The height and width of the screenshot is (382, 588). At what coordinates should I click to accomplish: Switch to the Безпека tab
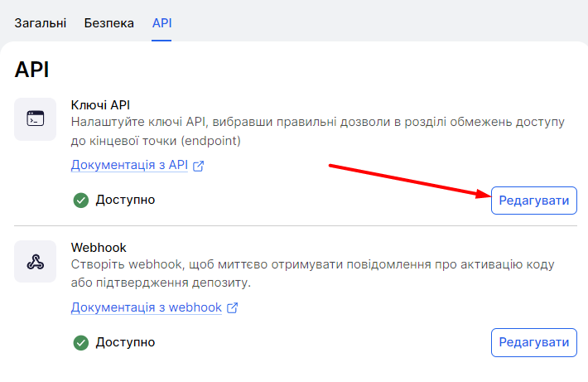[108, 22]
